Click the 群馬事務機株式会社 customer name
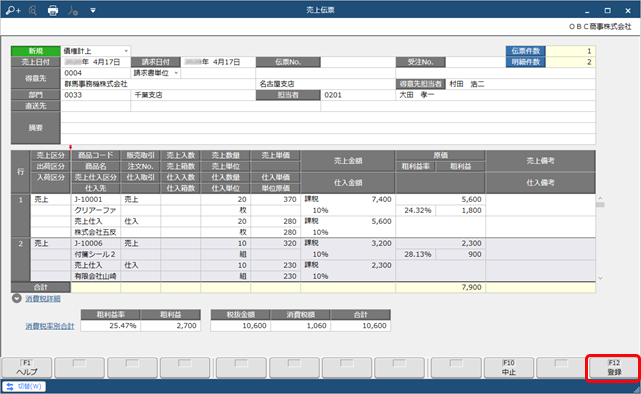This screenshot has height=394, width=641. (x=96, y=84)
